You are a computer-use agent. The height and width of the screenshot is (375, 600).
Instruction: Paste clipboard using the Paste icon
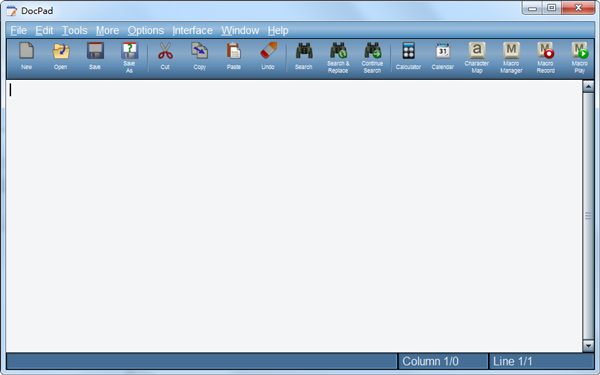pos(233,56)
